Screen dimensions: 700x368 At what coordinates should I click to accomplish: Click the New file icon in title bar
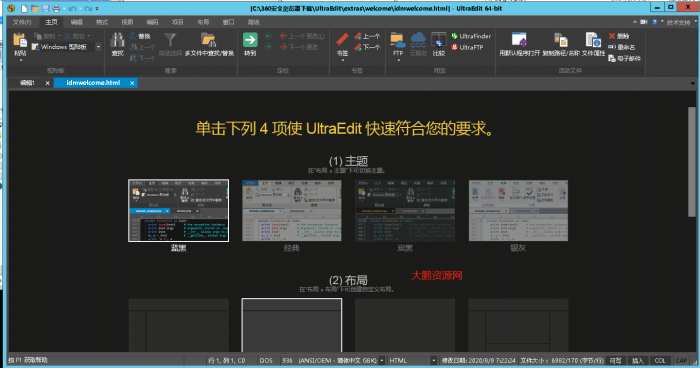(x=24, y=8)
